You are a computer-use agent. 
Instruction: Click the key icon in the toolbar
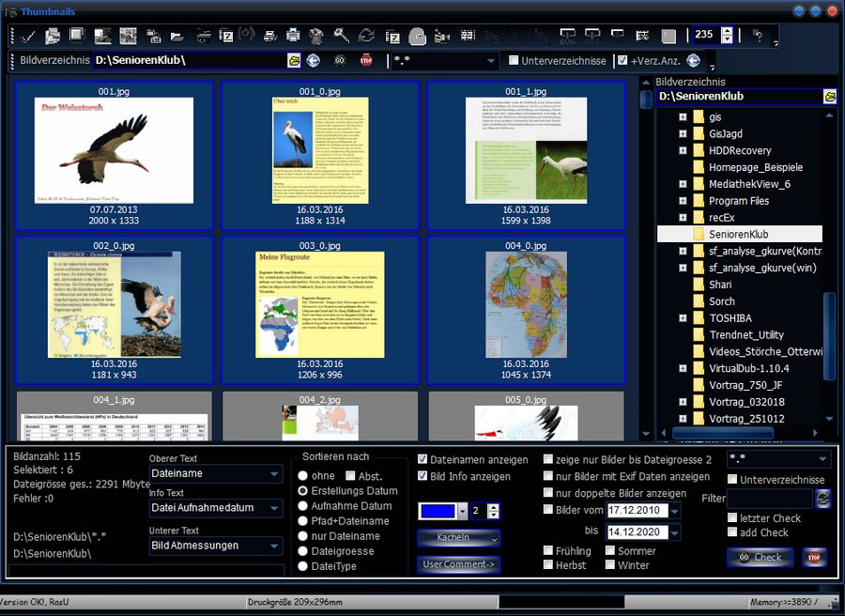pos(342,37)
